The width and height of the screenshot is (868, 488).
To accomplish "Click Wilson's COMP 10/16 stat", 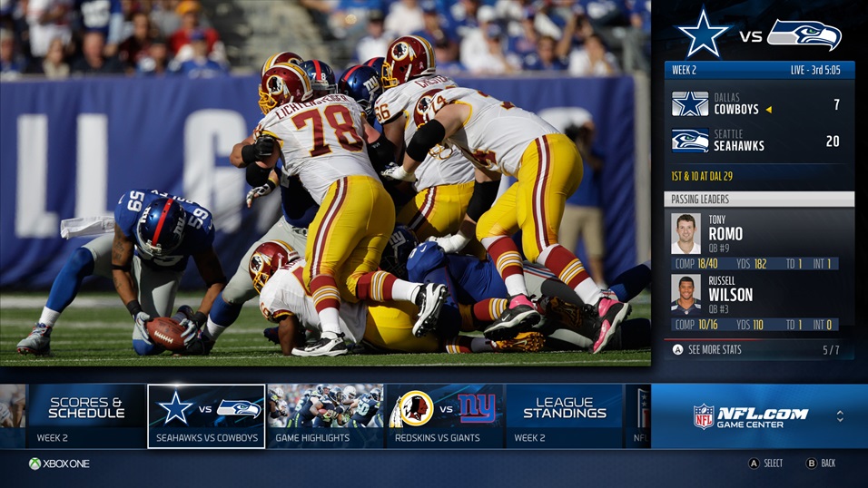I will click(x=696, y=325).
